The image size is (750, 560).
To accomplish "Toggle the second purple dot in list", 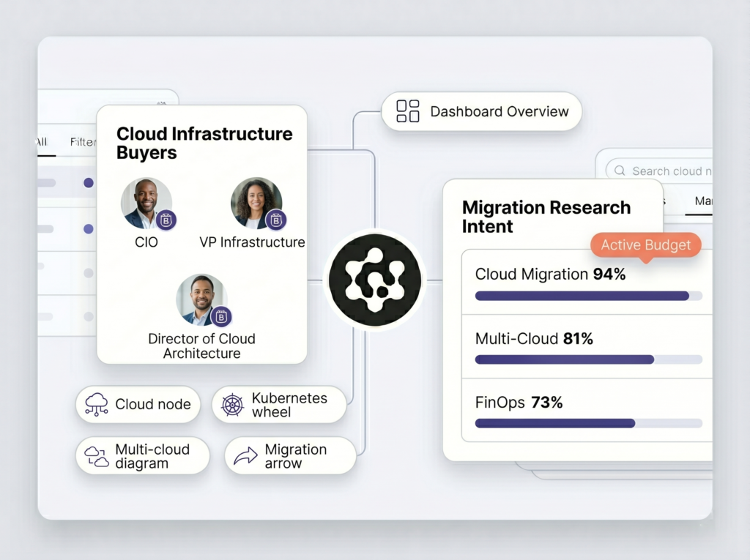I will click(x=89, y=229).
